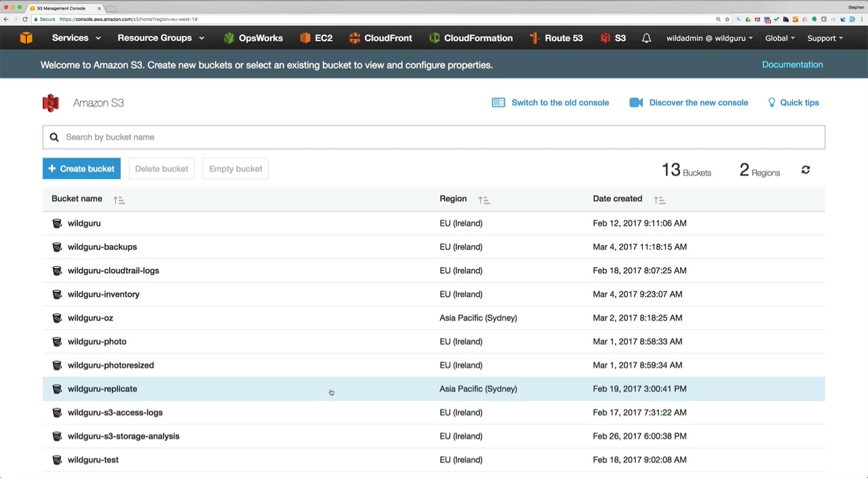The height and width of the screenshot is (488, 868).
Task: Click the red Amazon S3 logo
Action: coord(50,103)
